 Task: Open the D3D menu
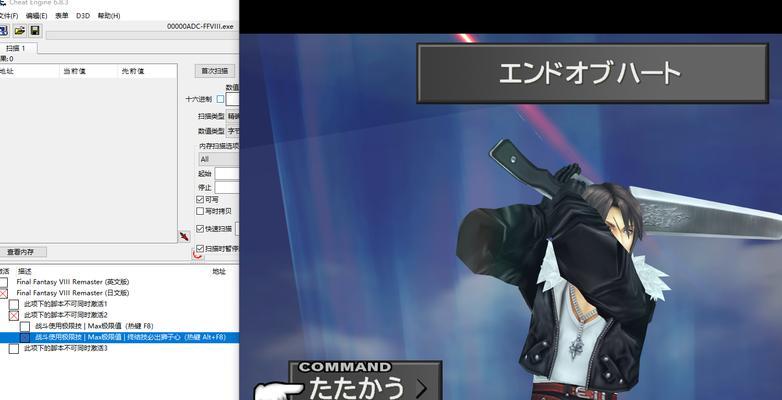coord(83,16)
